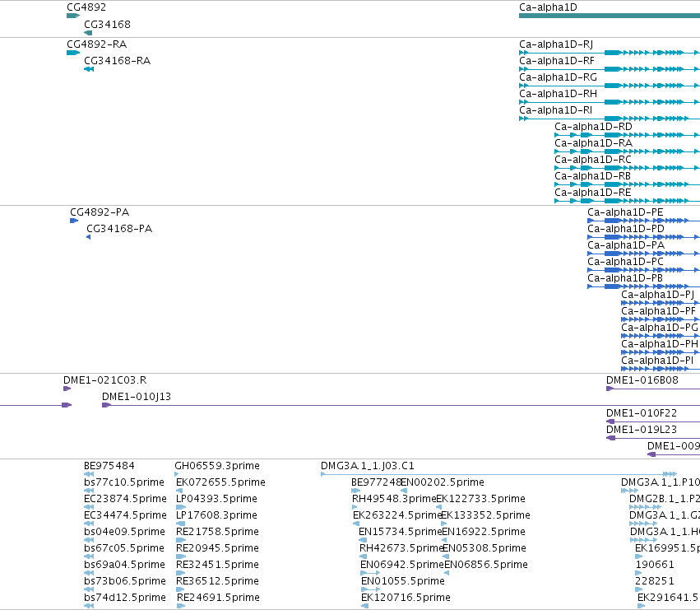Screen dimensions: 700x610
Task: Click the Ca-alpha1D-PF protein label
Action: (x=659, y=311)
